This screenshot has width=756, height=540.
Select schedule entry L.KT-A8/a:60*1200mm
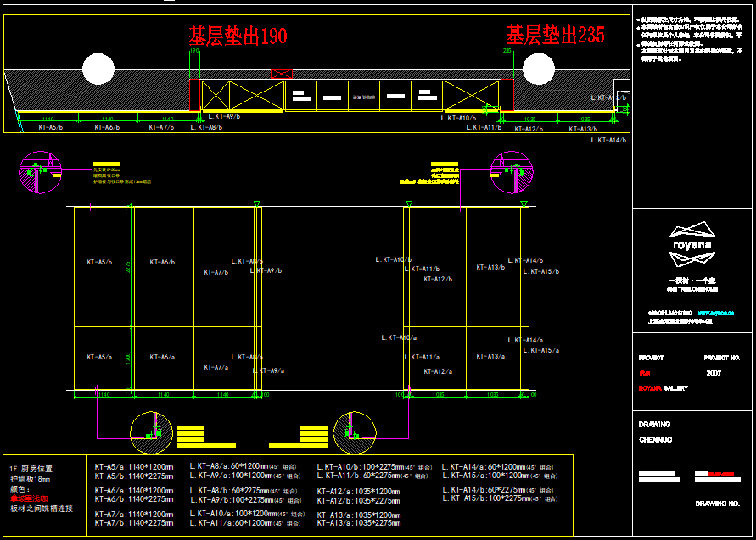pos(243,466)
